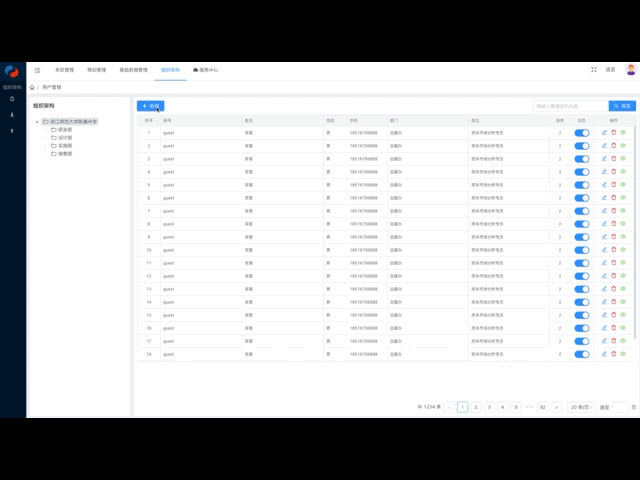Toggle the status switch in row 11
Screen dimensions: 640x480
[582, 263]
